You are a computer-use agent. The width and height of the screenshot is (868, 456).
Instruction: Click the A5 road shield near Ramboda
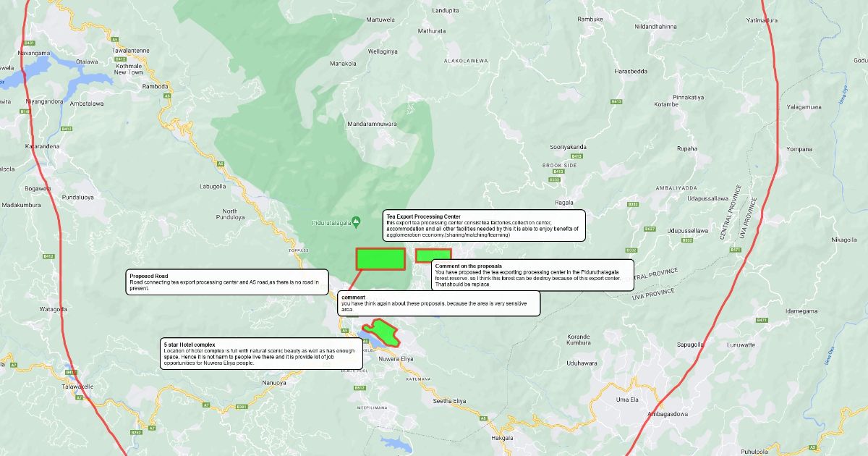pos(166,96)
